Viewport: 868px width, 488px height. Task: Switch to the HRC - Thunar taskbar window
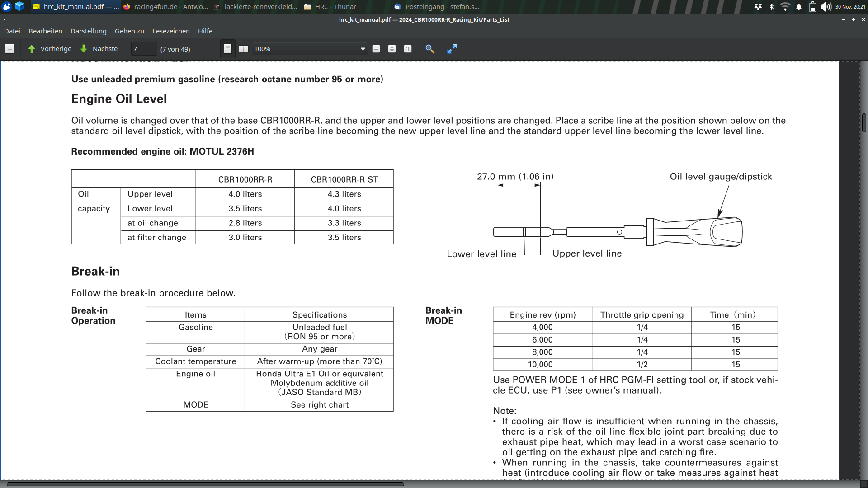[330, 7]
